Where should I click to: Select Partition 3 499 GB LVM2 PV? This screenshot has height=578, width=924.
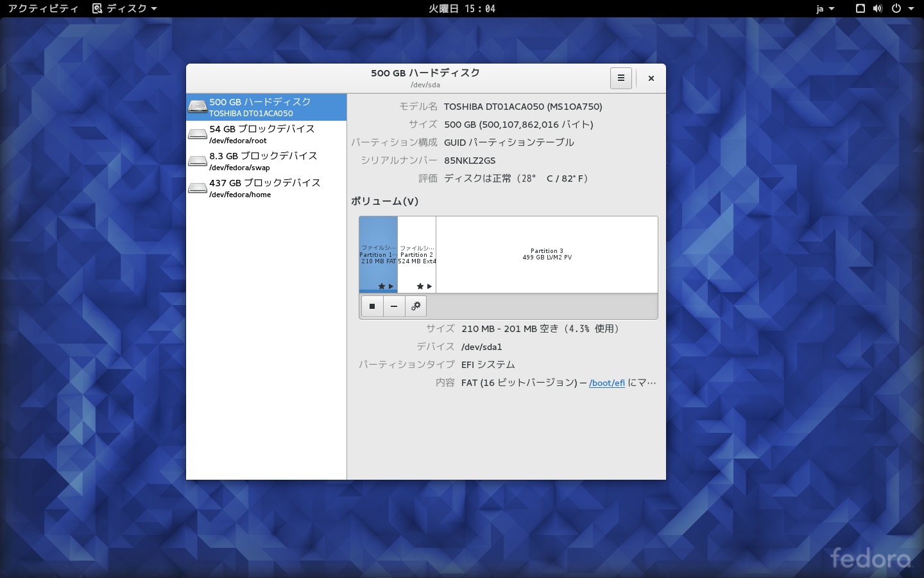tap(547, 254)
